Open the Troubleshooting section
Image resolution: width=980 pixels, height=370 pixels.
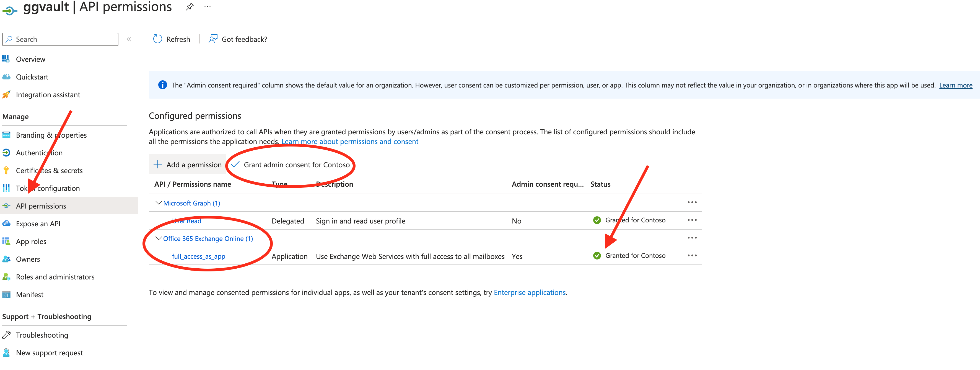(x=42, y=335)
